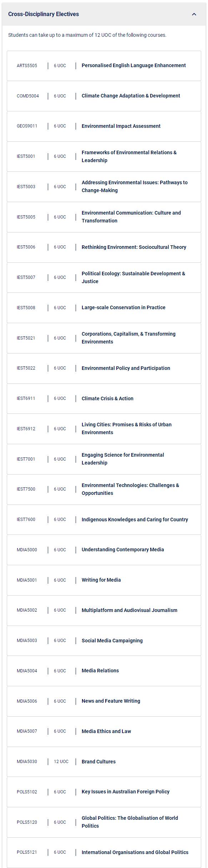Image resolution: width=208 pixels, height=868 pixels.
Task: Open Personalised English Language Enhancement course
Action: click(x=133, y=65)
